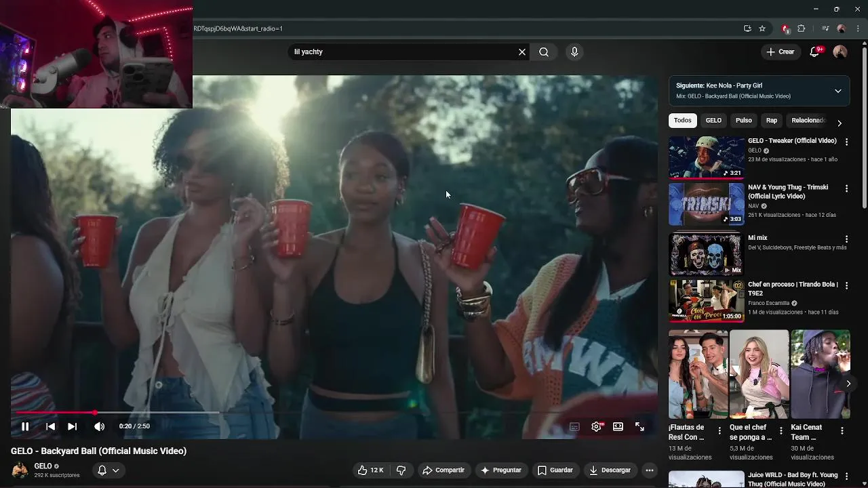Open options for Juice WRLD - Bad Boy video
The width and height of the screenshot is (868, 488).
tap(846, 476)
